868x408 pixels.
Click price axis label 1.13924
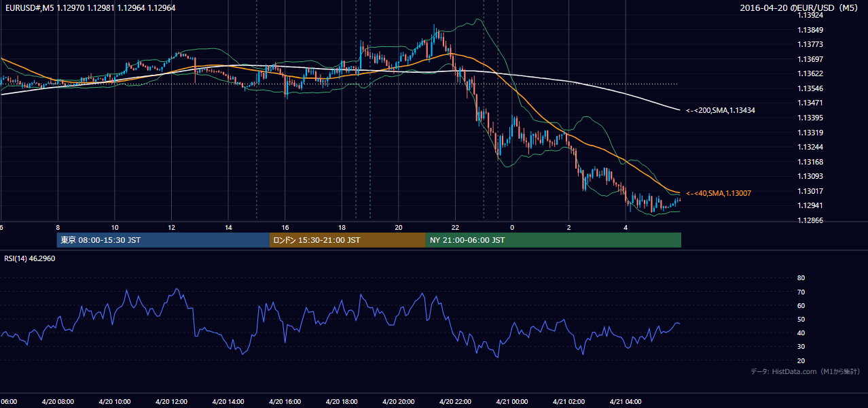click(811, 15)
